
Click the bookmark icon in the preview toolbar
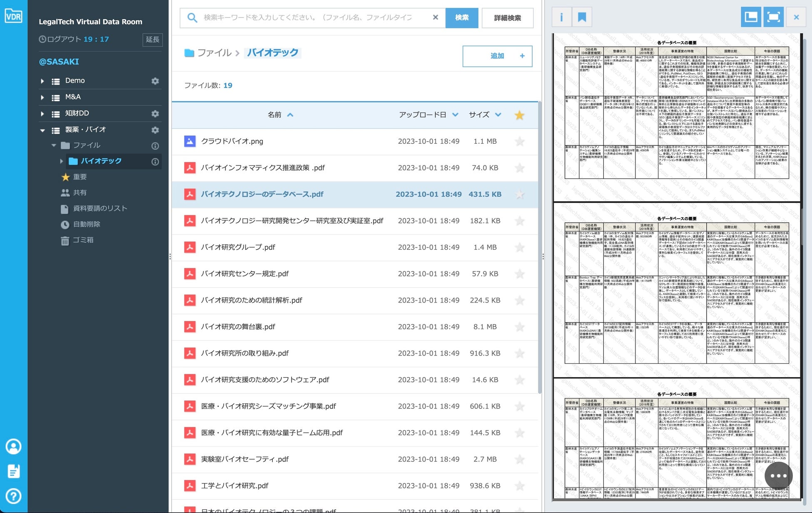click(582, 17)
